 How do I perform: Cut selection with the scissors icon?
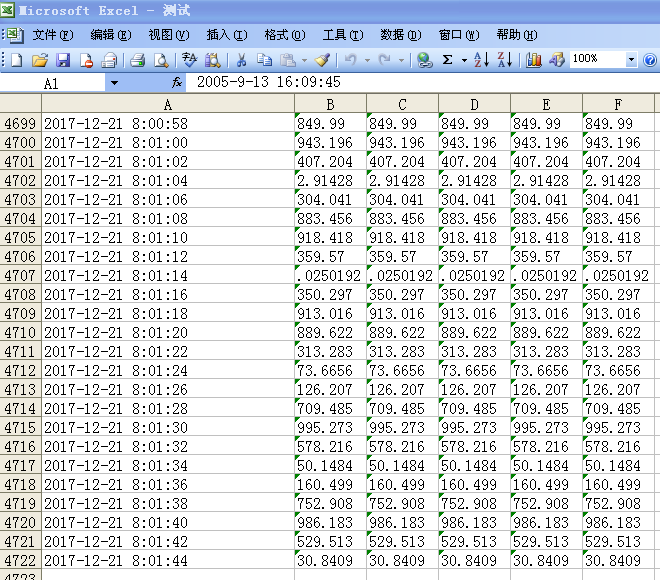(241, 60)
